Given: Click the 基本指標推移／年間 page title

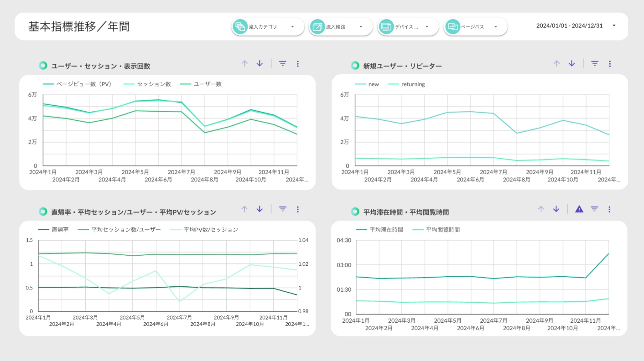Looking at the screenshot, I should 79,26.
